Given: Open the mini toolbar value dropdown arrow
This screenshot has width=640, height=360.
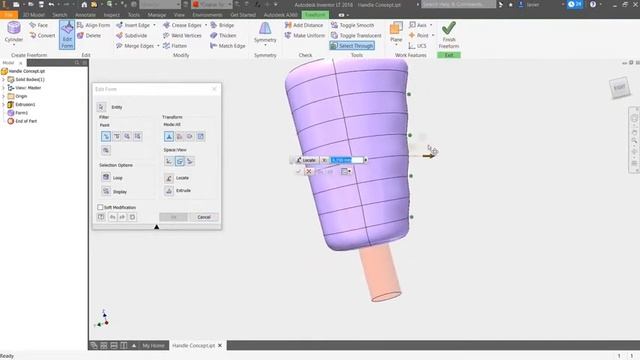Looking at the screenshot, I should click(365, 160).
